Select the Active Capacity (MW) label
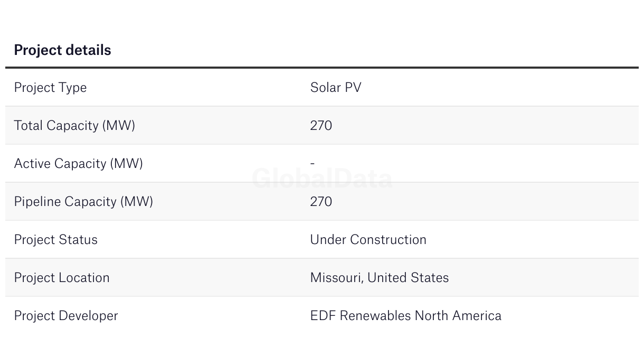The height and width of the screenshot is (356, 644). coord(78,164)
